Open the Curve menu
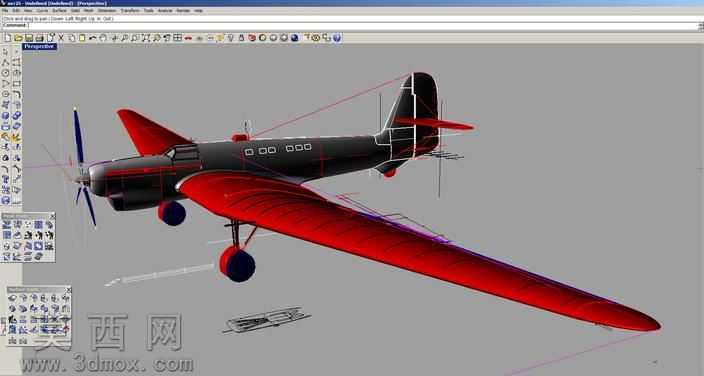This screenshot has width=704, height=376. 42,10
